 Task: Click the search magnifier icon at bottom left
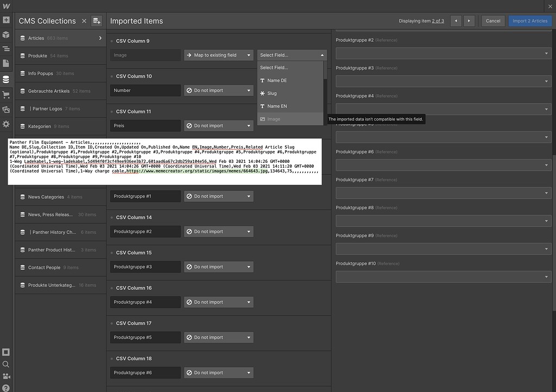click(x=7, y=365)
